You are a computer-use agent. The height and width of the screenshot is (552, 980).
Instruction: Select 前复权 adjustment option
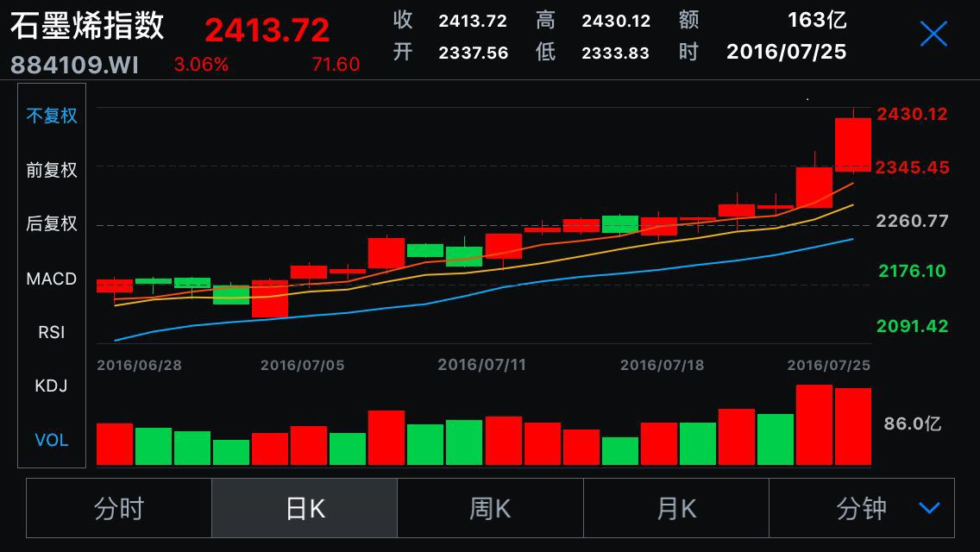pyautogui.click(x=52, y=170)
